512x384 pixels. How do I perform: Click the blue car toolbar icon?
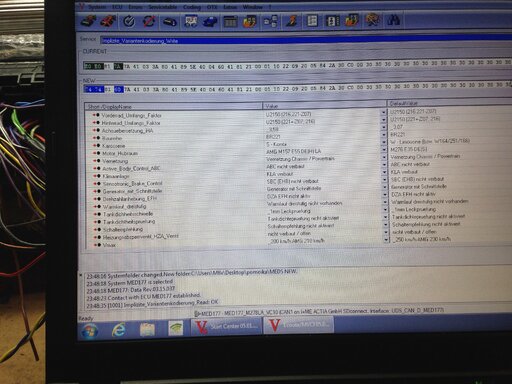point(210,22)
